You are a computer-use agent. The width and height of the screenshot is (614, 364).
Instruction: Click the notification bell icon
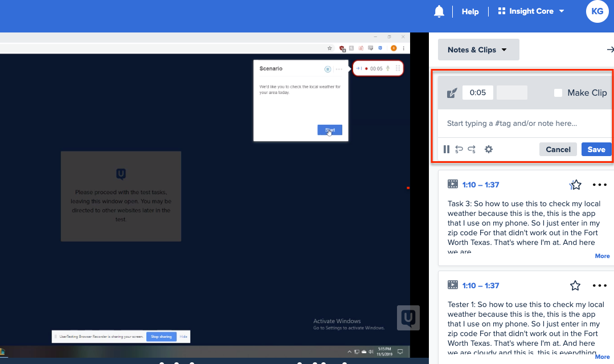click(439, 11)
